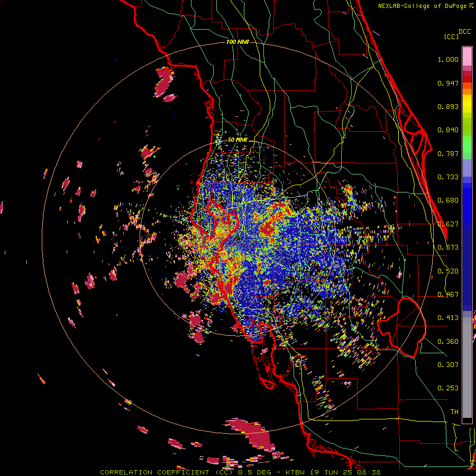Click the CORRELATION COEFFICIENT caption text
The height and width of the screenshot is (476, 476).
click(x=154, y=472)
